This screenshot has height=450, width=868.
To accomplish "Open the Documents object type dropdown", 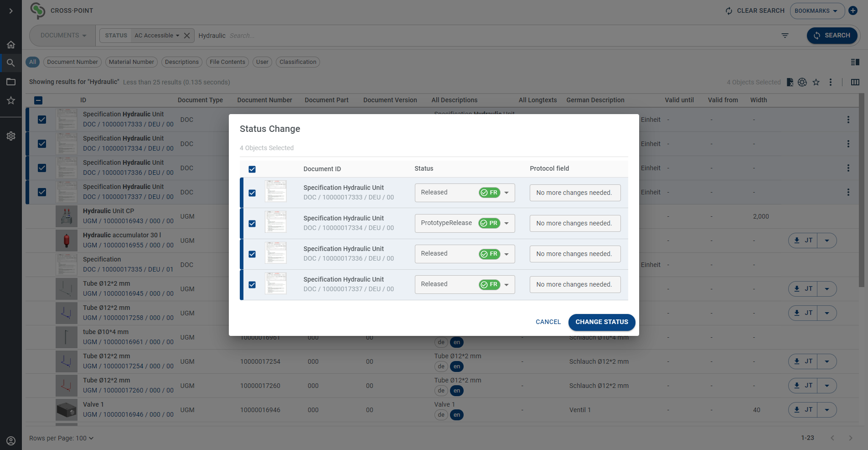I will coord(63,36).
